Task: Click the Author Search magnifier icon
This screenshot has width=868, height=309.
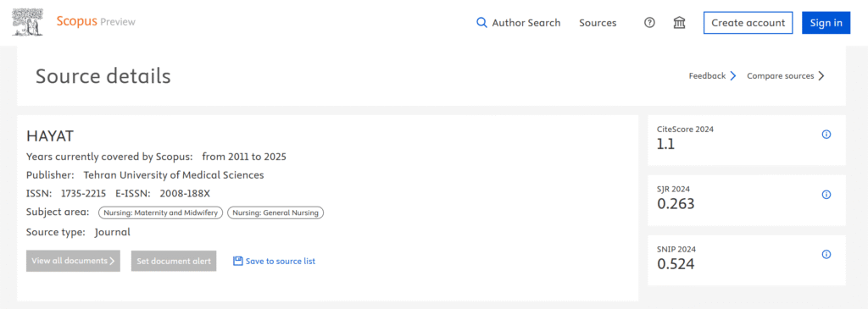Action: [482, 23]
